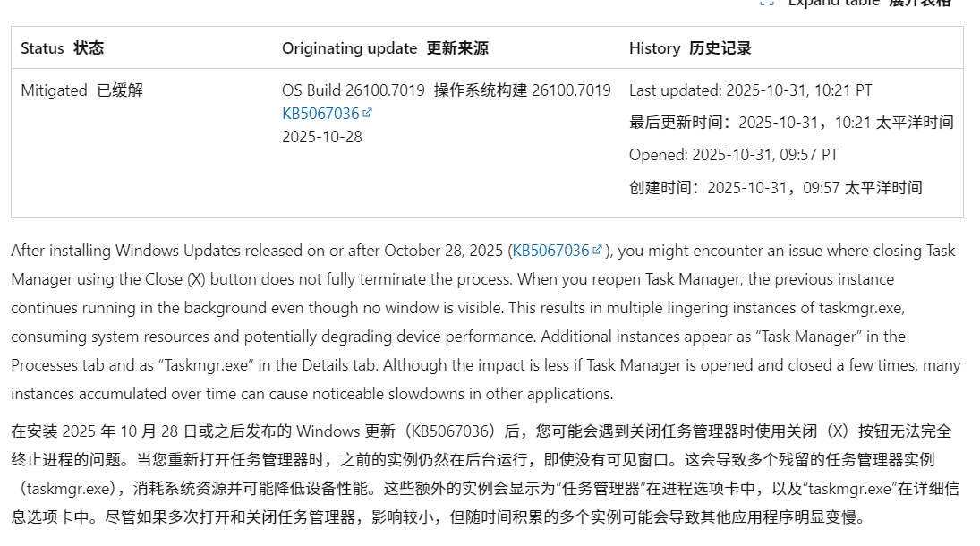The width and height of the screenshot is (980, 546).
Task: Click the Originating update column header
Action: pos(349,48)
